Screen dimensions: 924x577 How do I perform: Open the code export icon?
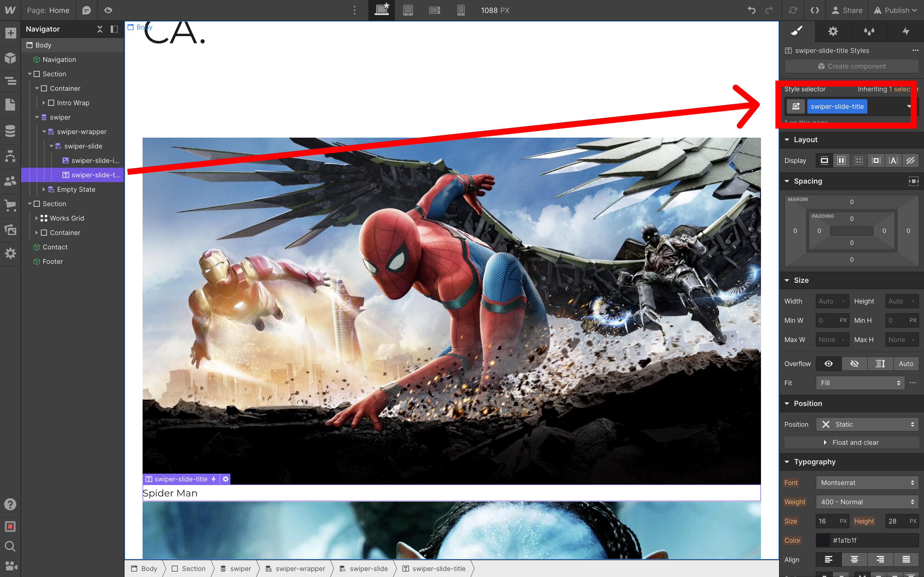(815, 10)
